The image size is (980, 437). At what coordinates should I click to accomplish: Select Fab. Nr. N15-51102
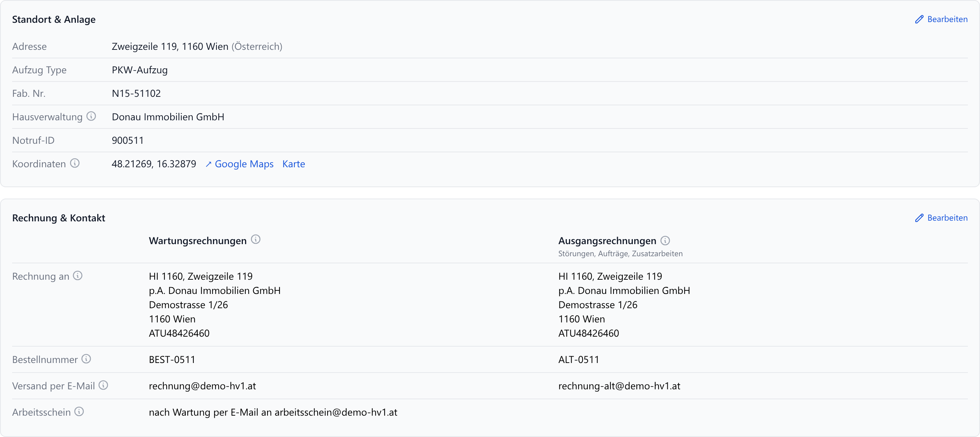(x=136, y=94)
